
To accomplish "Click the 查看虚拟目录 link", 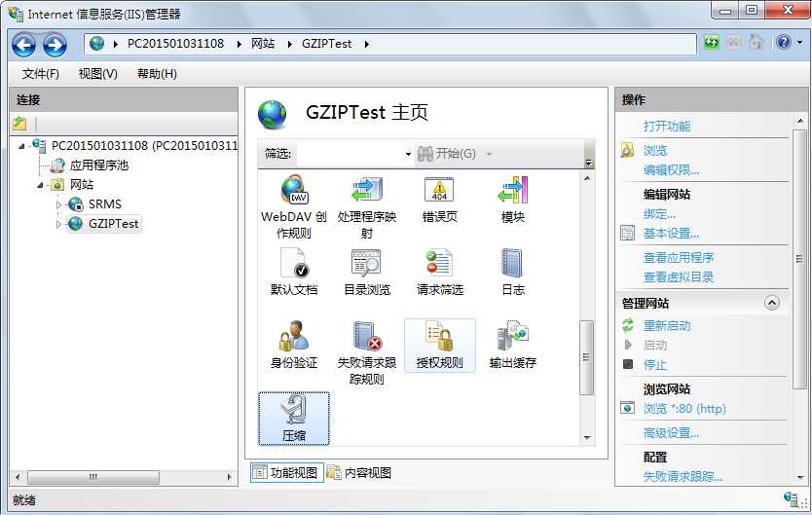I will 679,276.
